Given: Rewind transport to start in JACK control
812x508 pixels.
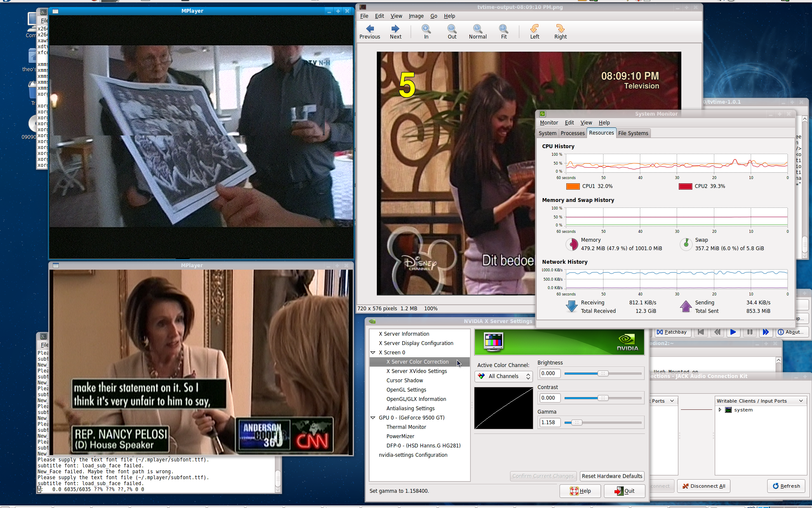Looking at the screenshot, I should point(701,332).
